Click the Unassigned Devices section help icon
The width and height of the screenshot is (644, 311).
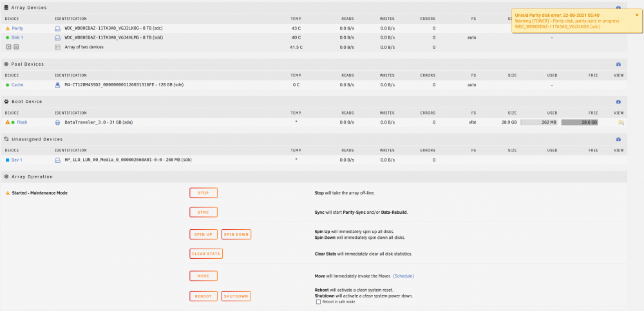618,139
